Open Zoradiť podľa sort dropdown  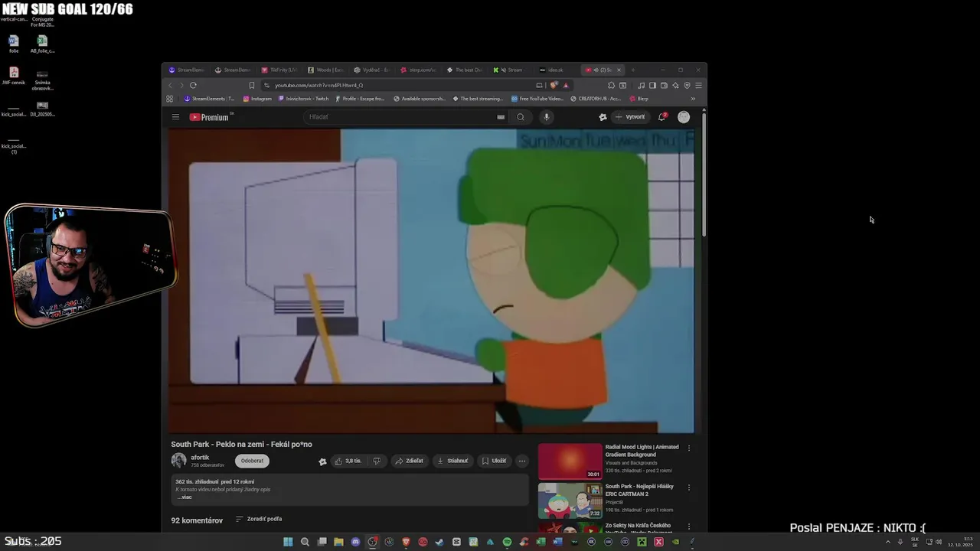(259, 519)
